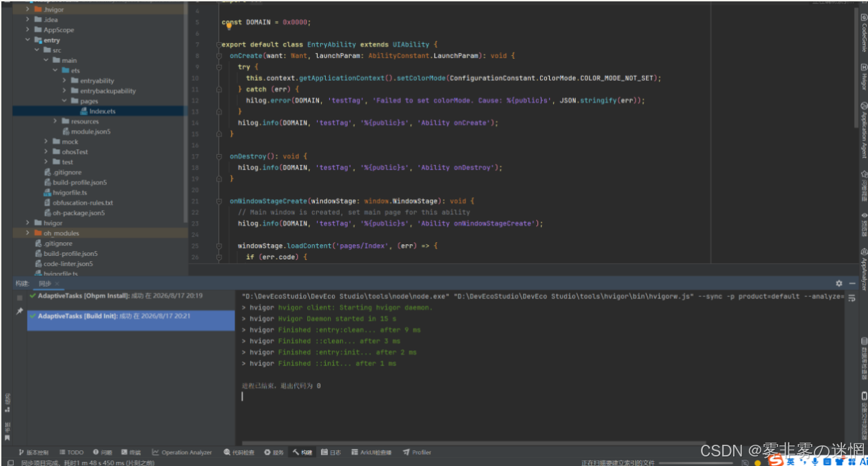The image size is (868, 466).
Task: Close the 同步 tab
Action: point(57,283)
